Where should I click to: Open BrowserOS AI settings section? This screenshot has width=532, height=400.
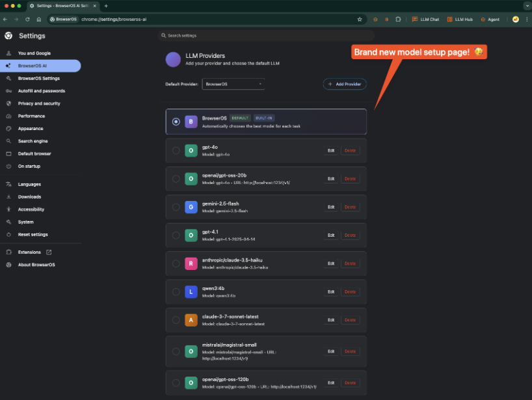(40, 66)
